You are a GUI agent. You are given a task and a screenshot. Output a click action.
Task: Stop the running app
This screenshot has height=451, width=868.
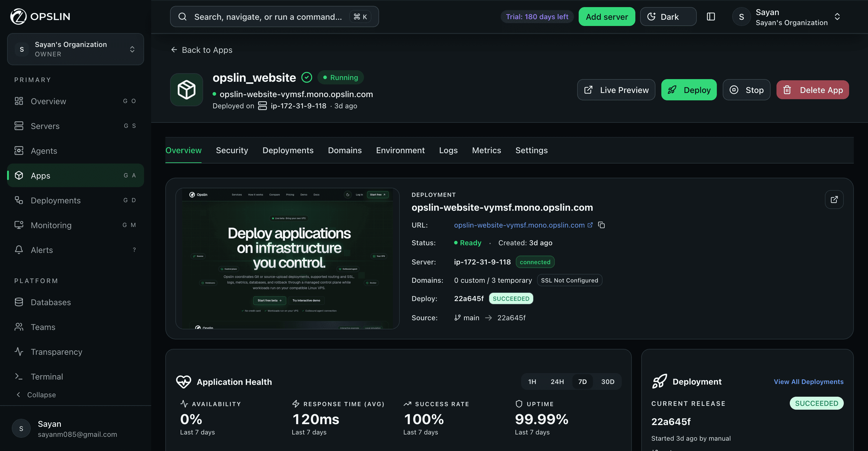coord(746,90)
